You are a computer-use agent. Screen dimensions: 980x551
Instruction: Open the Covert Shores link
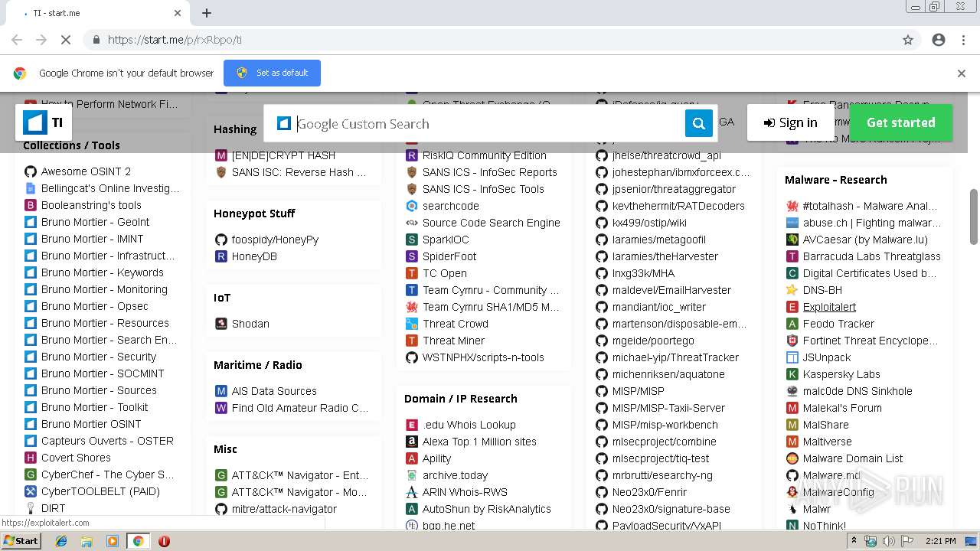76,458
